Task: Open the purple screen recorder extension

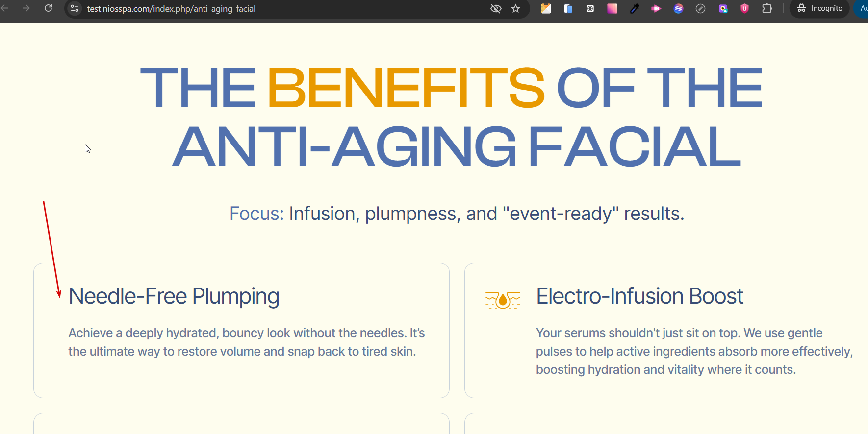Action: pos(723,8)
